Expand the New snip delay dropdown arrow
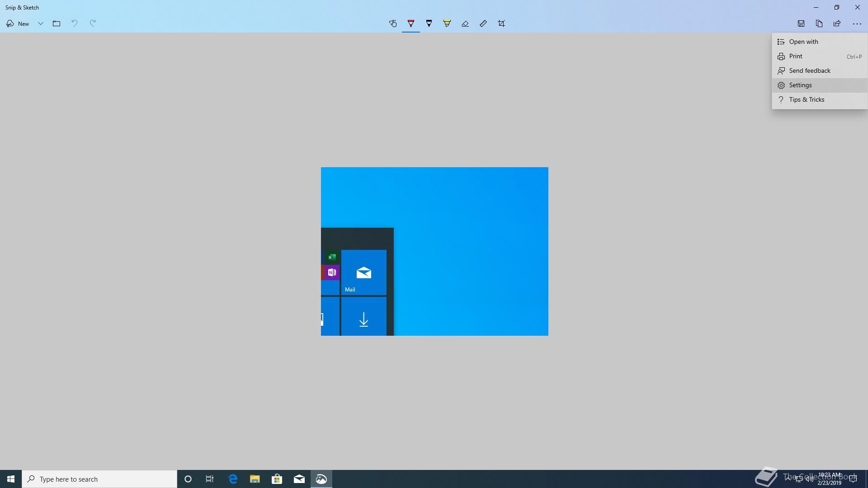This screenshot has width=868, height=488. point(41,23)
